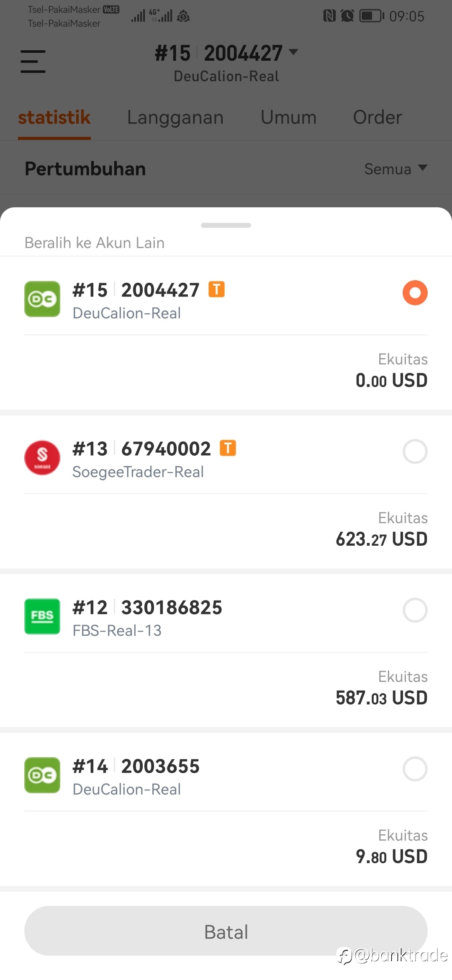Screen dimensions: 452x980
Task: Tap the FBS green logo icon
Action: 42,616
